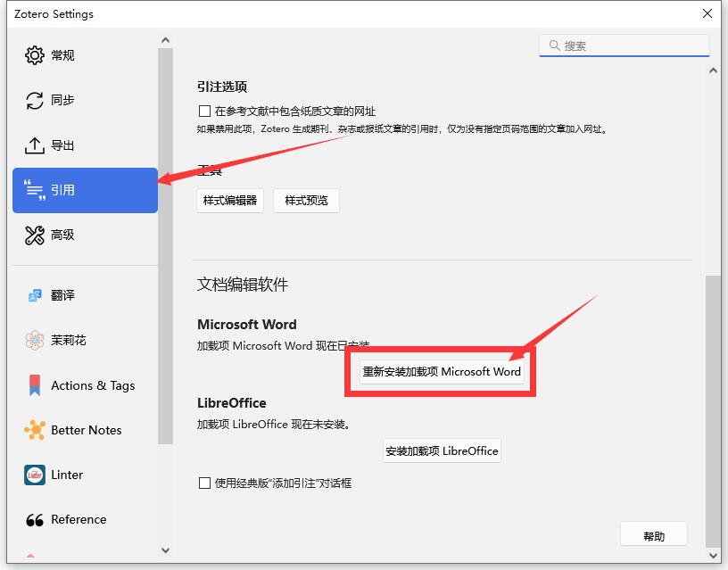This screenshot has width=728, height=570.
Task: Select the 茉莉花 plugin flower icon
Action: (x=34, y=340)
